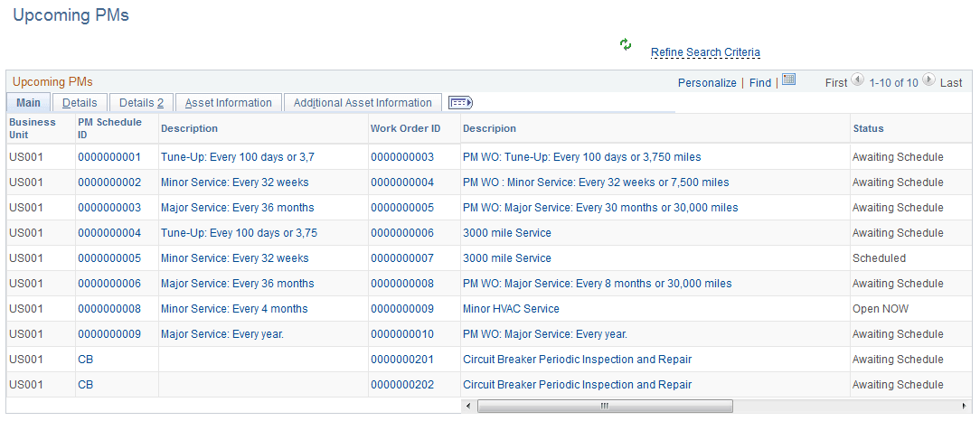Open PM Schedule ID 0000000009
Viewport: 980px width, 421px height.
[109, 334]
